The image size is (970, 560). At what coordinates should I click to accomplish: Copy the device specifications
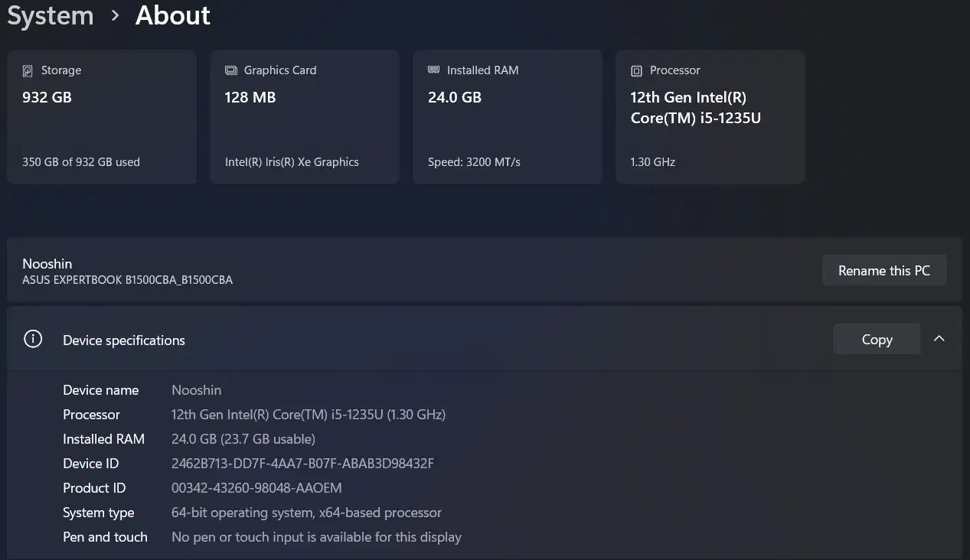tap(877, 340)
